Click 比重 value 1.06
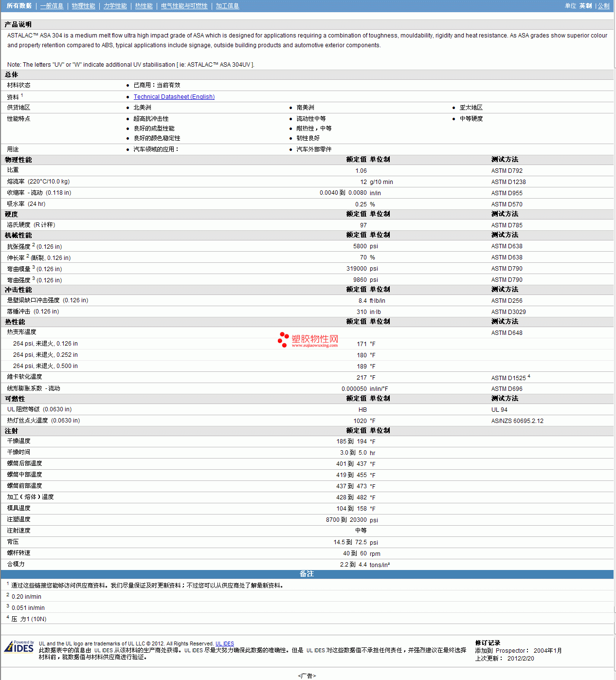Viewport: 616px width, 680px height. [361, 171]
